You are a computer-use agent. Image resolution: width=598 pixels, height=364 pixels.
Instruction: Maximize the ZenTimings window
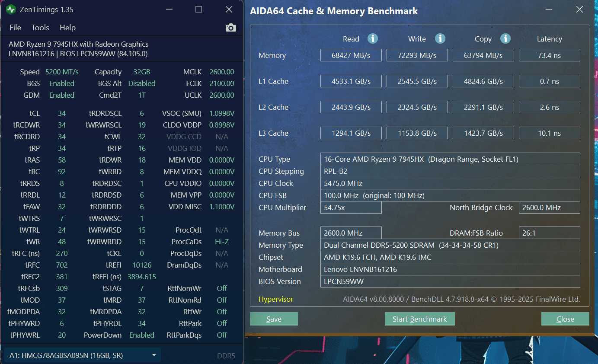point(198,9)
